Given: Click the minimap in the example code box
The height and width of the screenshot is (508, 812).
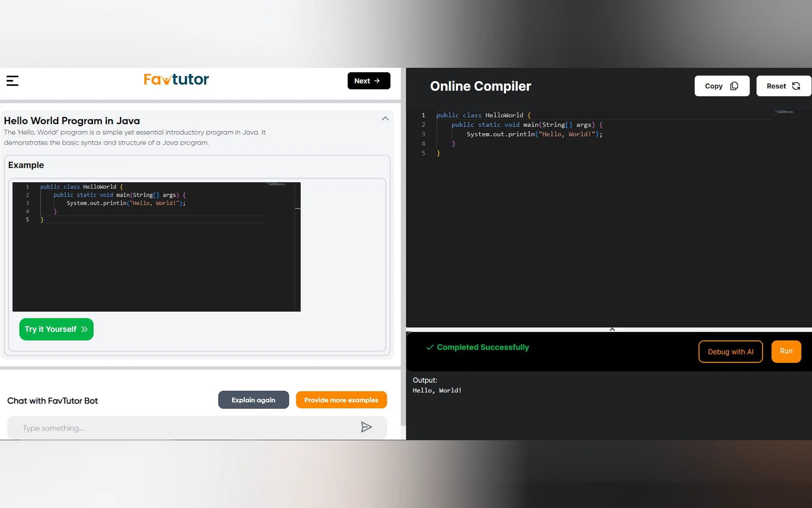Looking at the screenshot, I should [275, 184].
